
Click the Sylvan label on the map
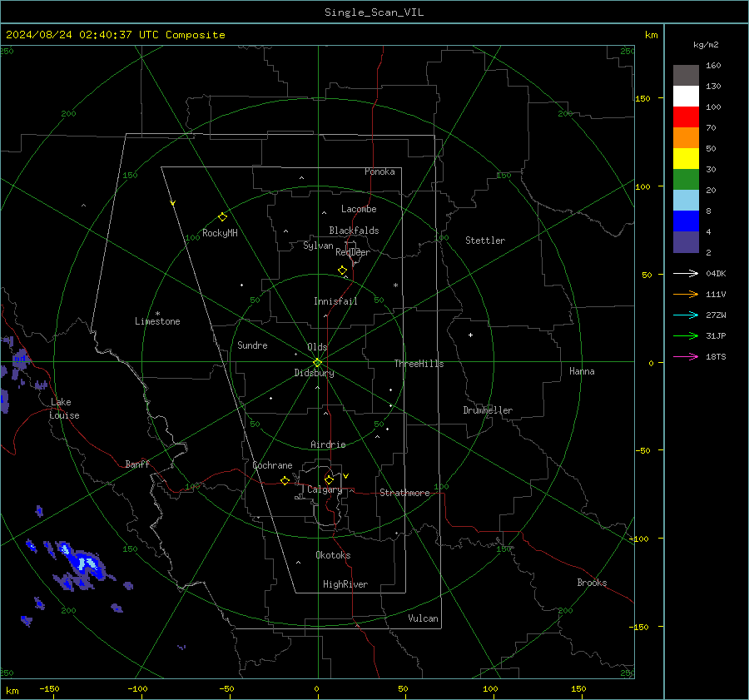[x=318, y=246]
